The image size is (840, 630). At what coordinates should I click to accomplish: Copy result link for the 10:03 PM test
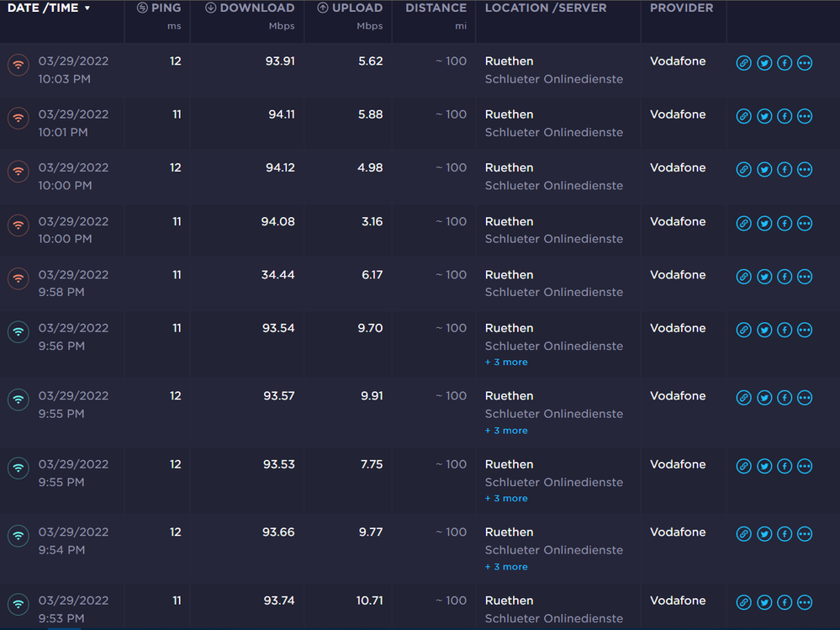[x=743, y=63]
